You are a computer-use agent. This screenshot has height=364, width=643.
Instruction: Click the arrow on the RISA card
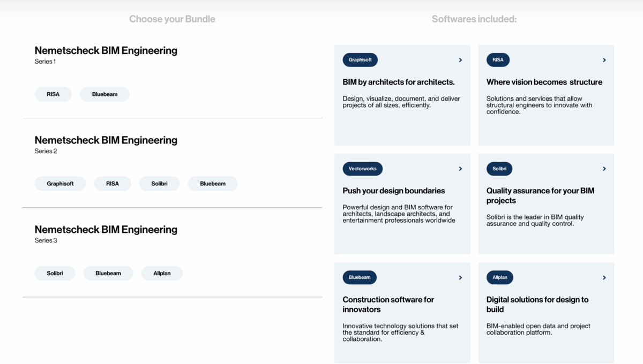[604, 60]
